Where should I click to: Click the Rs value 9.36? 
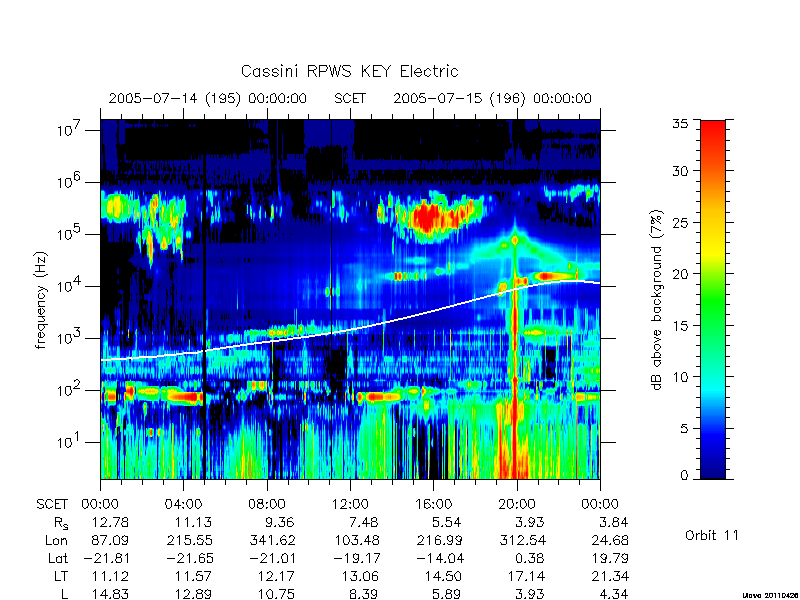[x=278, y=522]
